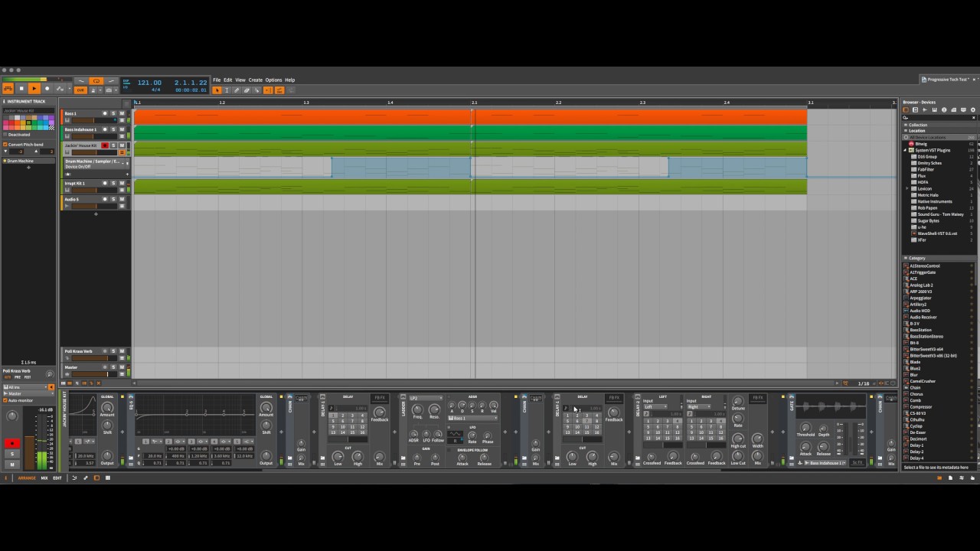Image resolution: width=980 pixels, height=551 pixels.
Task: Select the eraser tool
Action: point(247,90)
